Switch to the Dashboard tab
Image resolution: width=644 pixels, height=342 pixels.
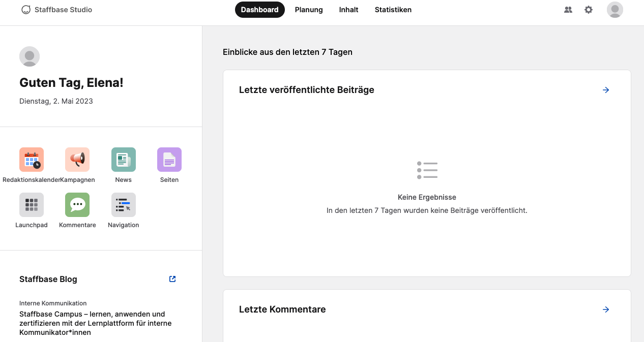tap(259, 10)
